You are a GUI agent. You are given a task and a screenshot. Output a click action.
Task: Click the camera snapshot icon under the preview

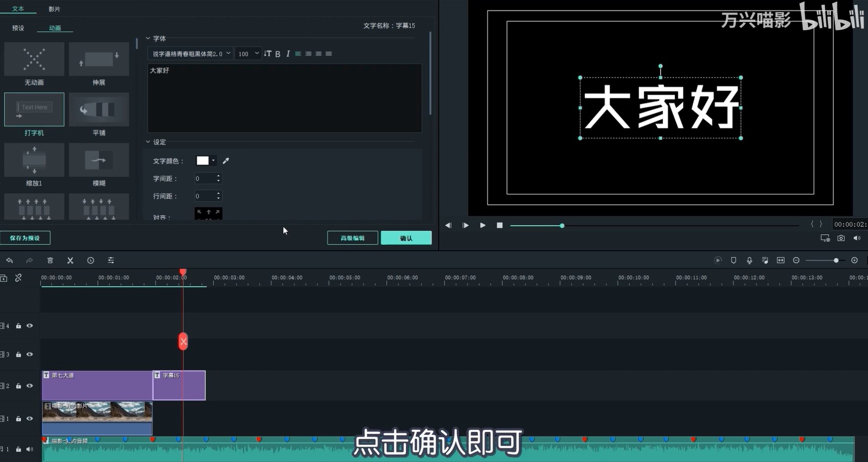click(841, 238)
